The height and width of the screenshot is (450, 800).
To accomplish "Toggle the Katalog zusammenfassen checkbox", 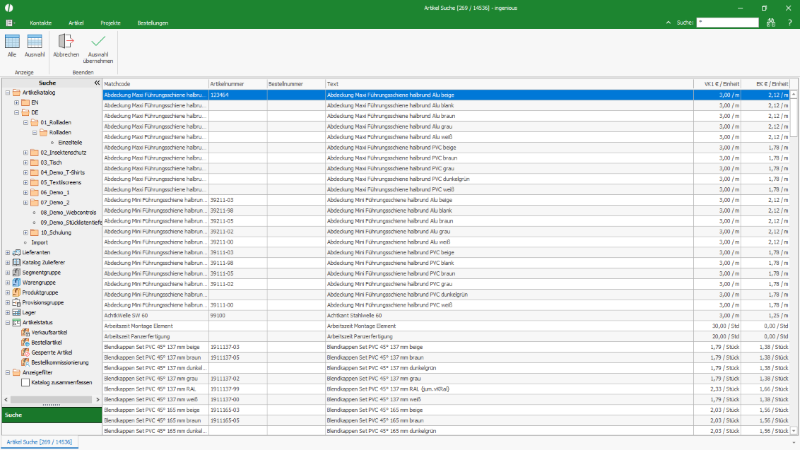I will click(x=25, y=382).
